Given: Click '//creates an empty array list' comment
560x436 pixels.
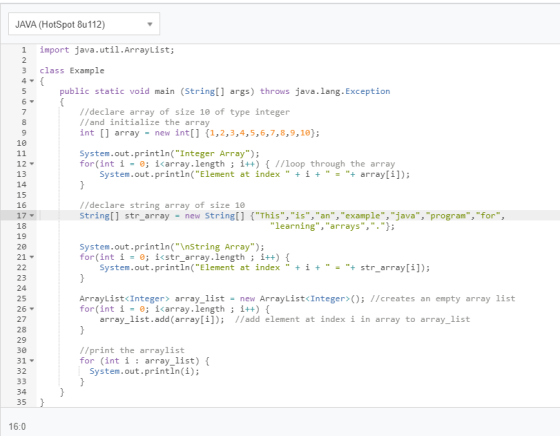Looking at the screenshot, I should (x=443, y=298).
